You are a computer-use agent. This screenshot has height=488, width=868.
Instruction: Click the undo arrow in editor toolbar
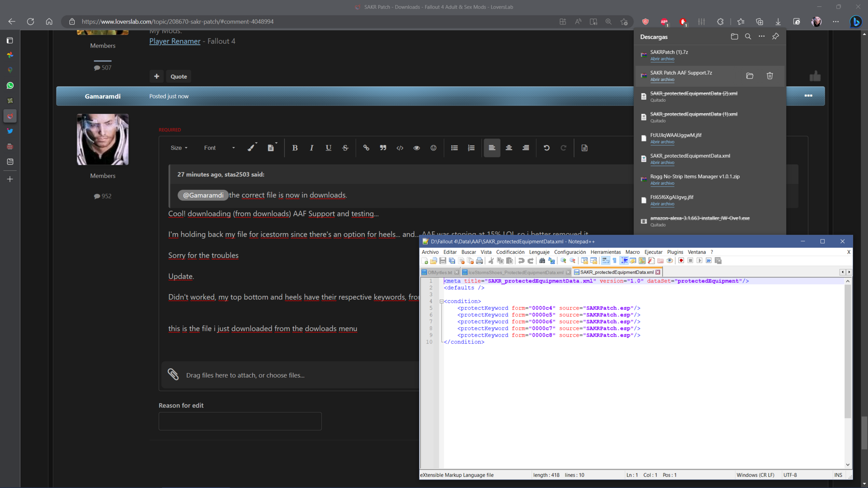(x=547, y=148)
